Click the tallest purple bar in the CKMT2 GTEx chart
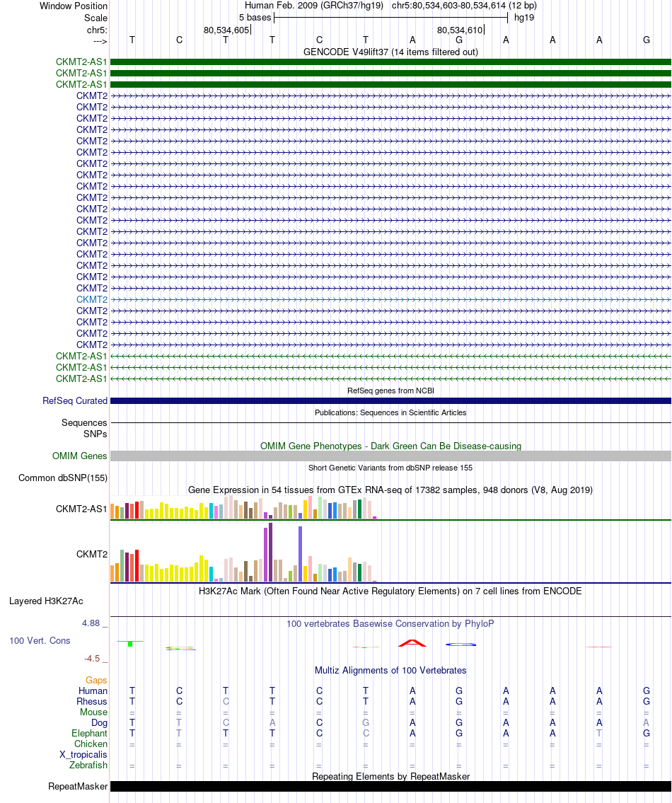Screen dimensions: 672x803 pos(270,552)
